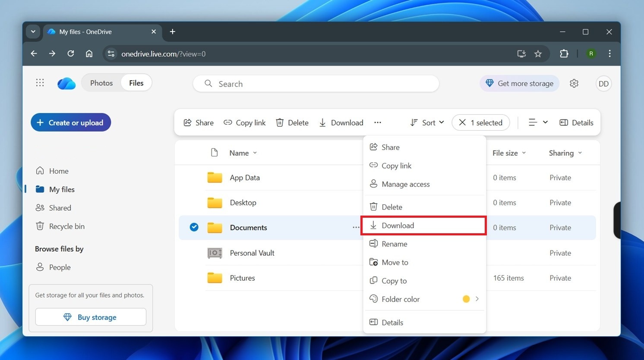Open the Details pane icon
The height and width of the screenshot is (360, 644).
[564, 122]
